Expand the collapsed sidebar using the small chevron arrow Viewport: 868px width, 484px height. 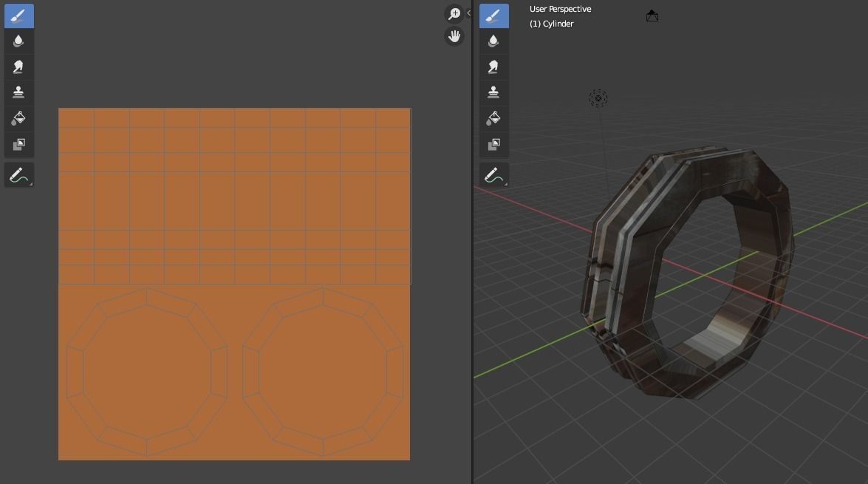point(468,13)
